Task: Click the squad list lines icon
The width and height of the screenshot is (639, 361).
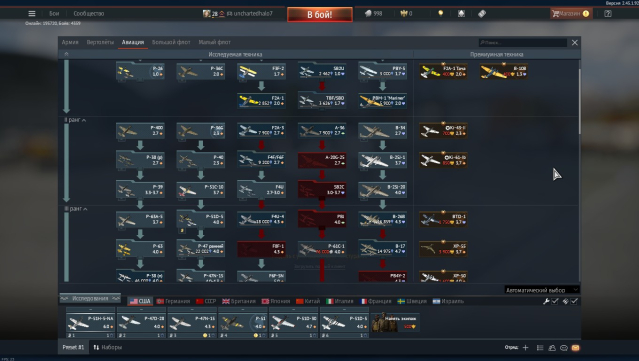Action: click(540, 348)
